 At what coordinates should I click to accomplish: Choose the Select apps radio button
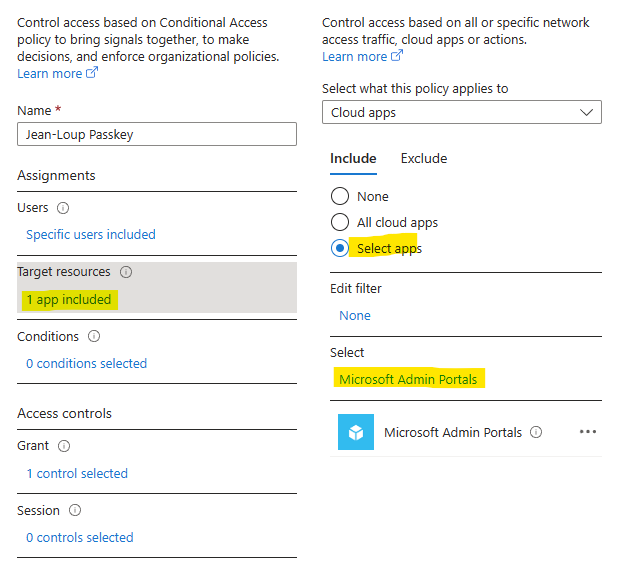(340, 248)
